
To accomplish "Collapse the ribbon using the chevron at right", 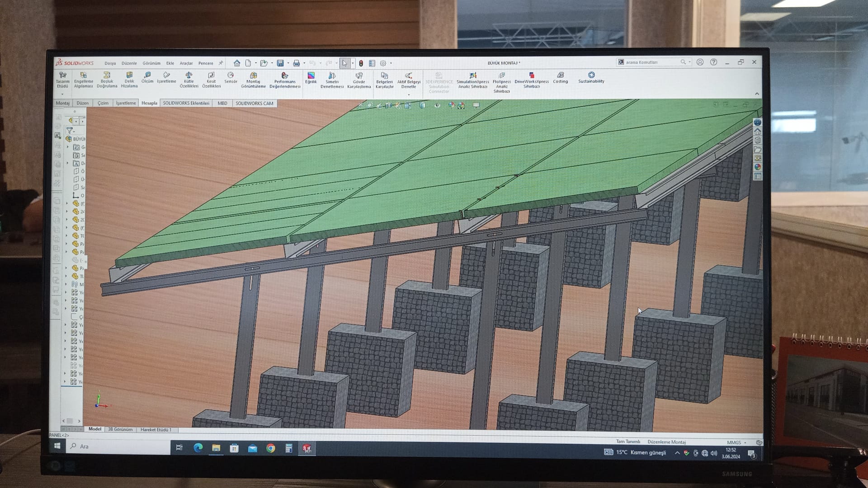I will 757,94.
